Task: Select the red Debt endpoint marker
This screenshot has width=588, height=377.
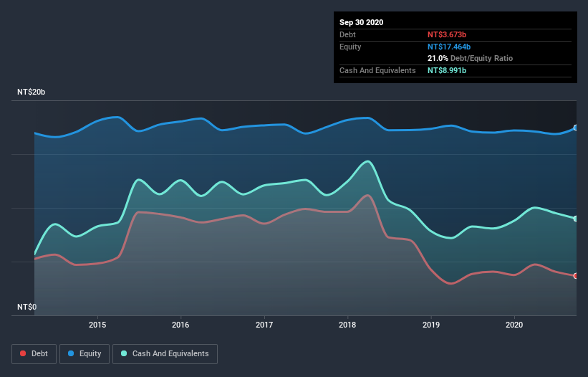Action: pos(576,276)
